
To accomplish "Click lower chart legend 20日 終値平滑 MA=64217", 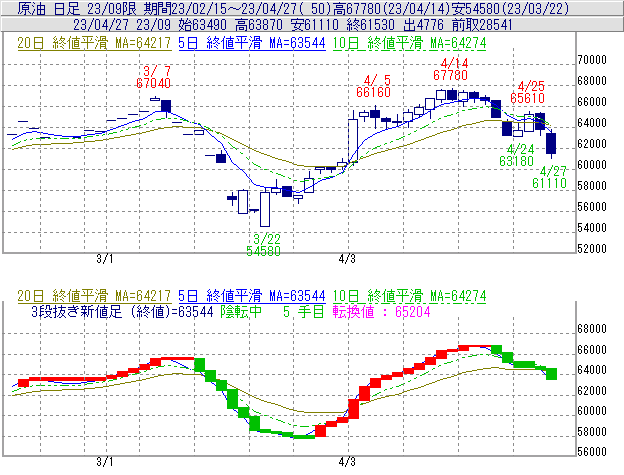I will [x=94, y=296].
